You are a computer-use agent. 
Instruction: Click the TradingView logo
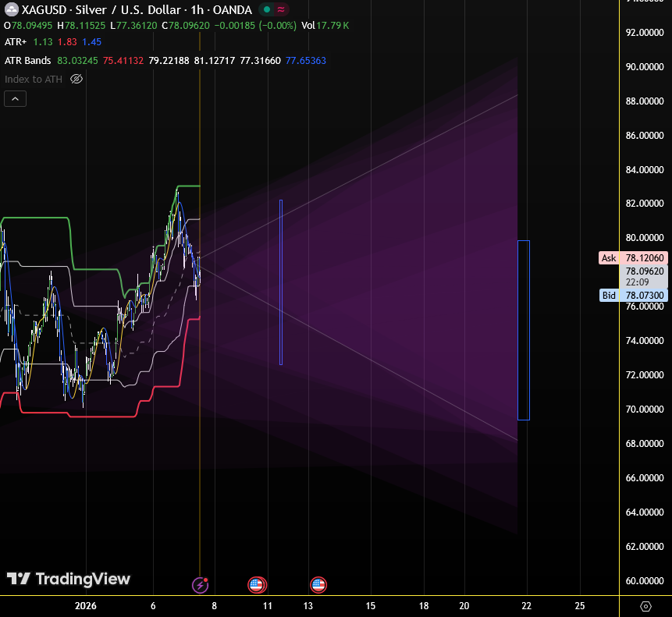(68, 579)
